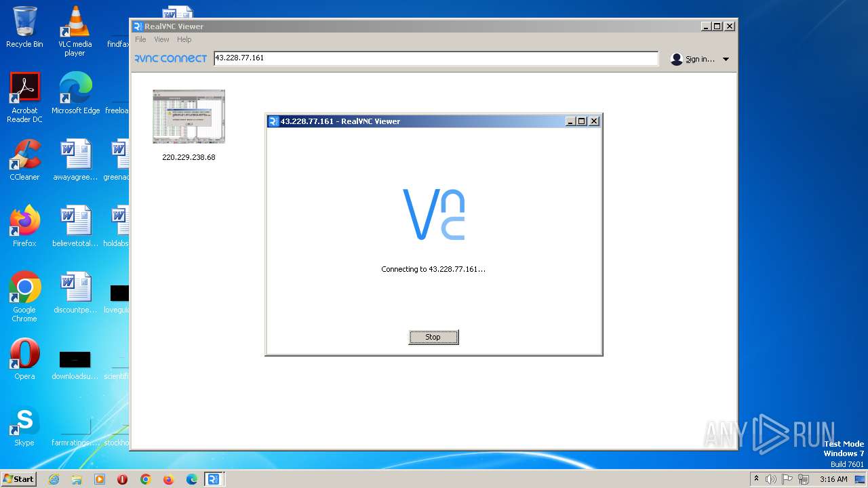Expand the Sign in dropdown arrow
The width and height of the screenshot is (868, 488).
pos(726,59)
